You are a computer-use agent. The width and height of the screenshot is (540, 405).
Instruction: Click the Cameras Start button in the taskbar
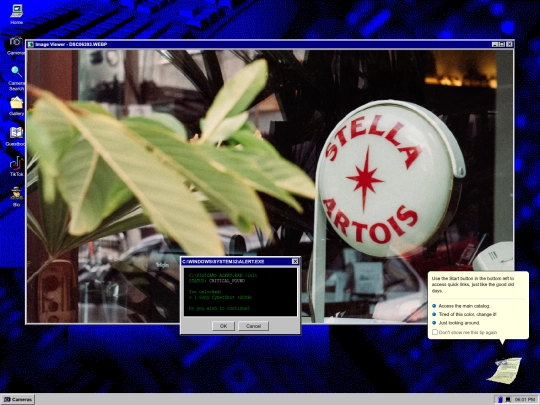tap(18, 399)
